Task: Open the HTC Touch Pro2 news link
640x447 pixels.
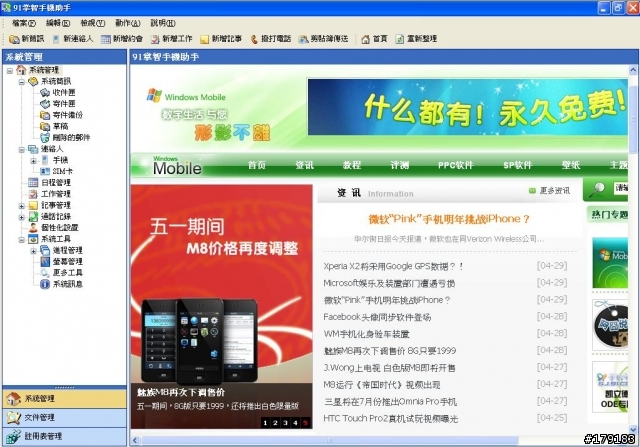Action: click(391, 418)
